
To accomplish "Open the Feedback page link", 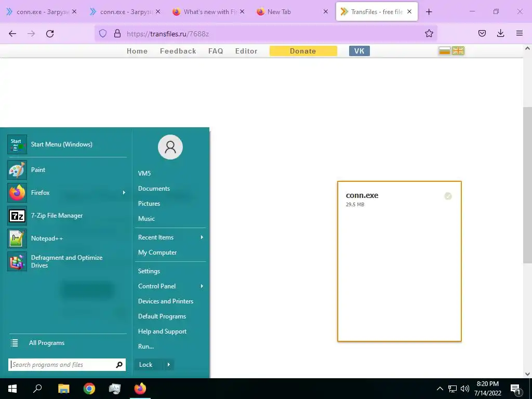I will (x=178, y=51).
